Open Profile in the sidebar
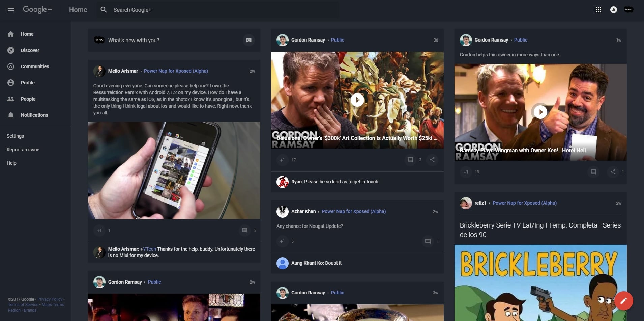The width and height of the screenshot is (644, 321). click(x=35, y=83)
